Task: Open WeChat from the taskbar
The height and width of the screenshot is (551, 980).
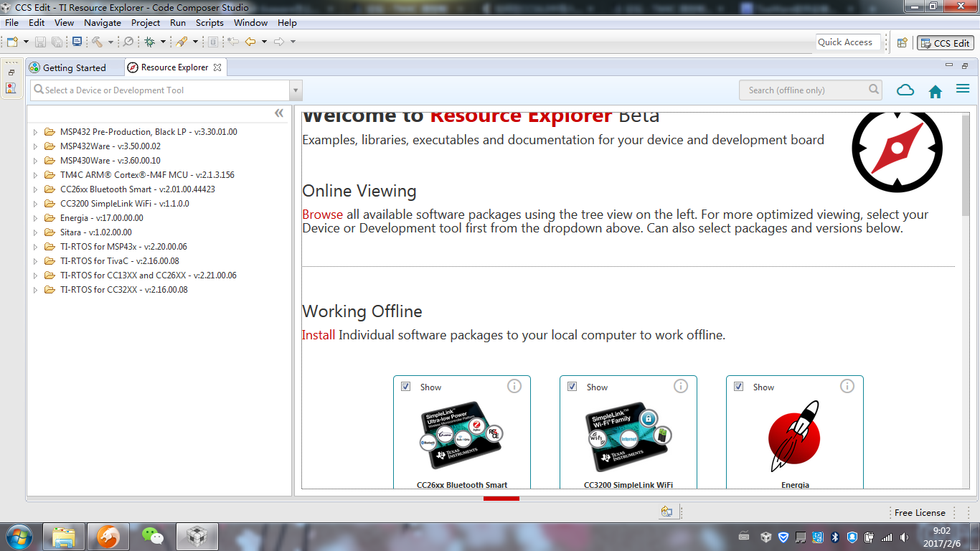Action: (152, 537)
